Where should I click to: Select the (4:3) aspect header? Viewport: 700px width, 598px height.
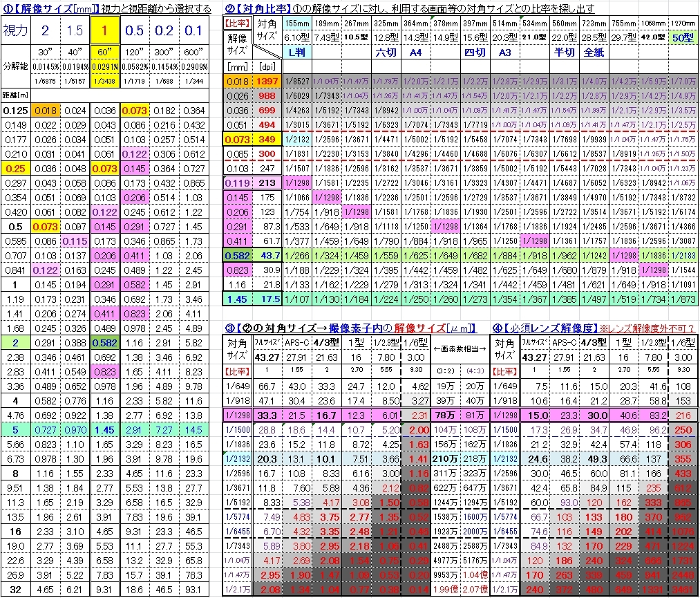[x=475, y=371]
